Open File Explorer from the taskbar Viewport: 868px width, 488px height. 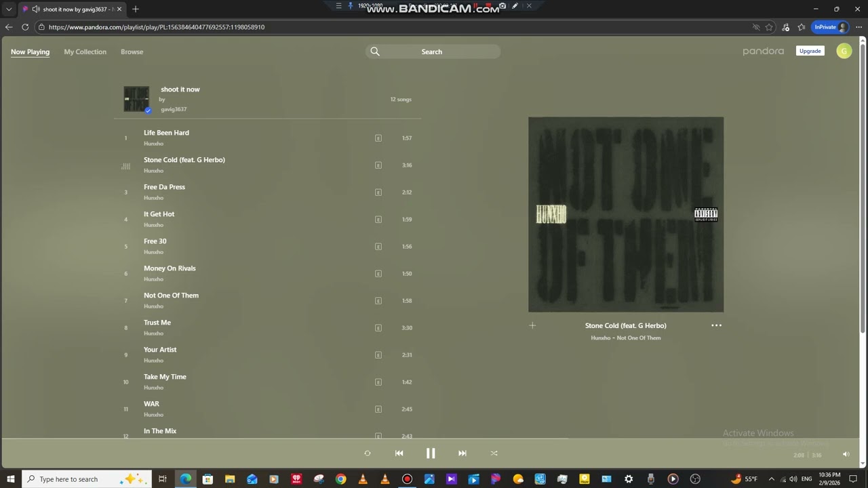click(230, 479)
